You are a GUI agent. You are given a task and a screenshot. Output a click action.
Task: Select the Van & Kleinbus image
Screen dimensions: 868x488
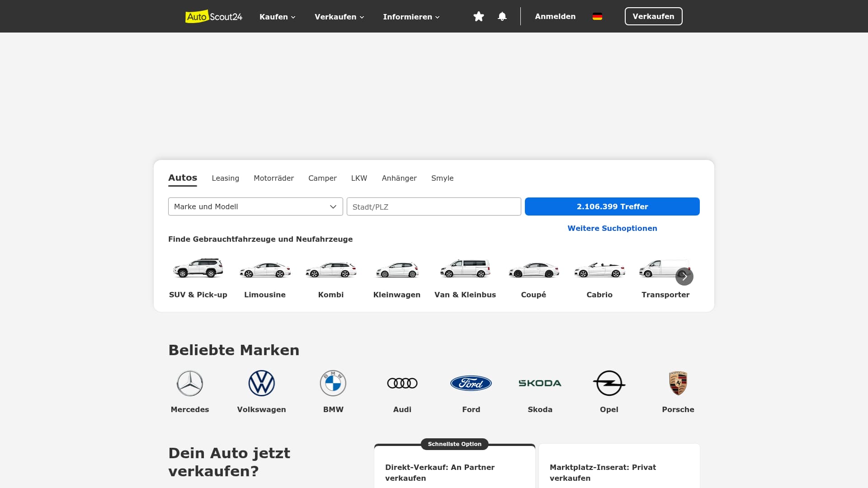click(x=465, y=268)
